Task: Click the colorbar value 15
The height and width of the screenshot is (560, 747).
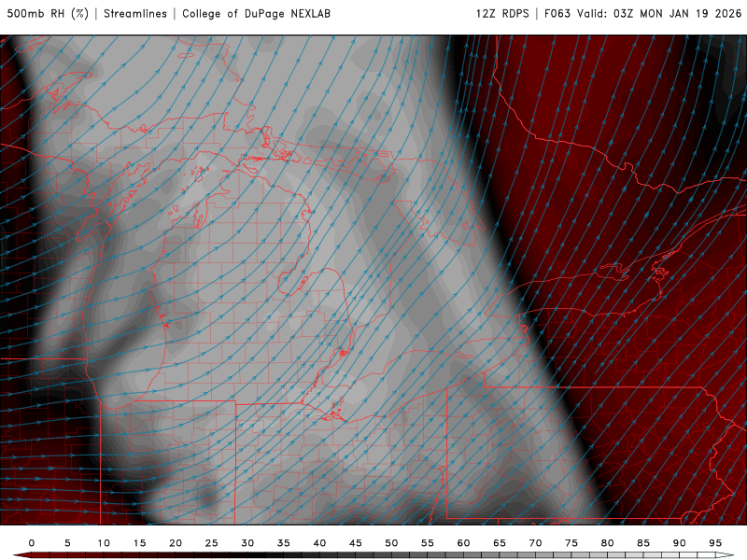Action: [139, 543]
